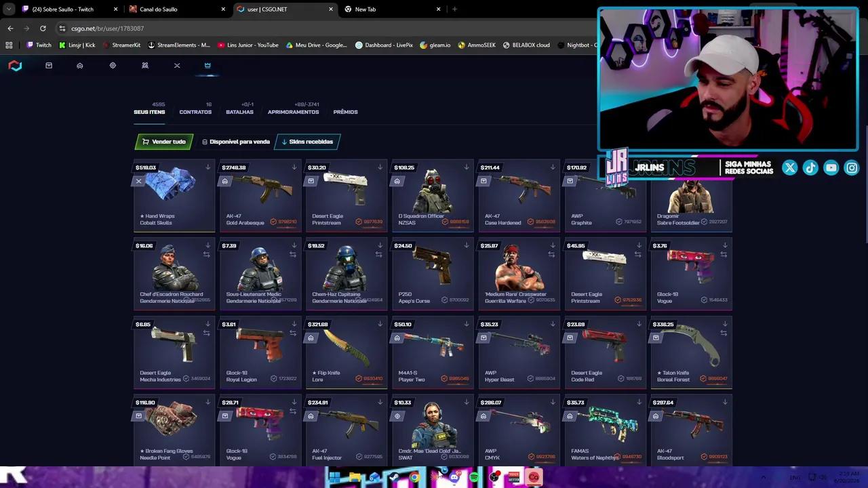The height and width of the screenshot is (488, 868).
Task: Withdraw the $518.03 Hand Wraps Cobalt Skulls arrow
Action: pyautogui.click(x=208, y=167)
